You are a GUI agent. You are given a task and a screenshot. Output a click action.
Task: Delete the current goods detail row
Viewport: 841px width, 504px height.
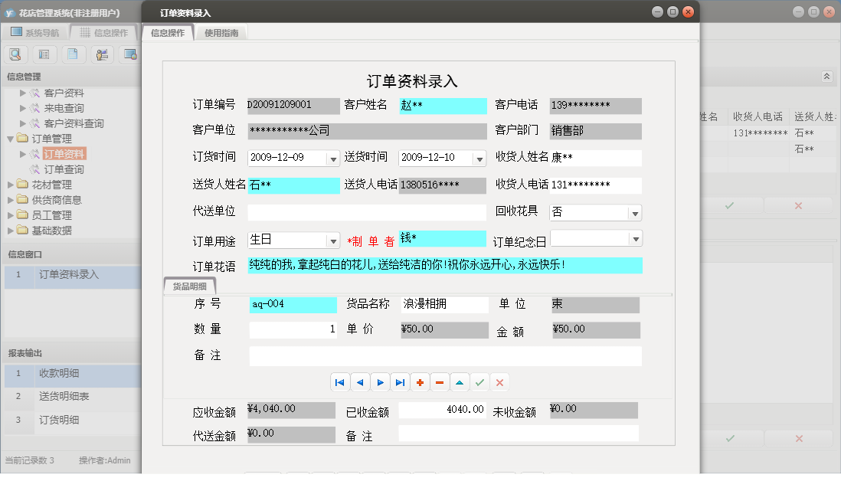[x=440, y=381]
